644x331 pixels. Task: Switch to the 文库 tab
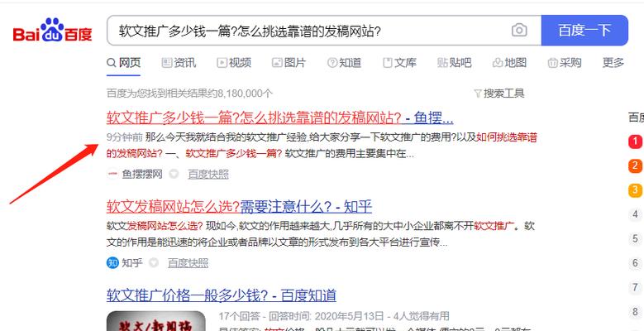pos(399,63)
